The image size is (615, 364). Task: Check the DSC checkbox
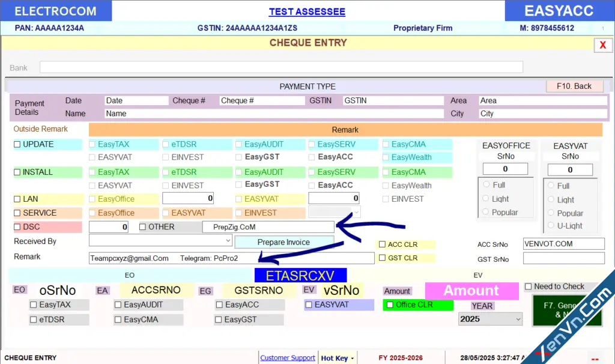click(17, 226)
